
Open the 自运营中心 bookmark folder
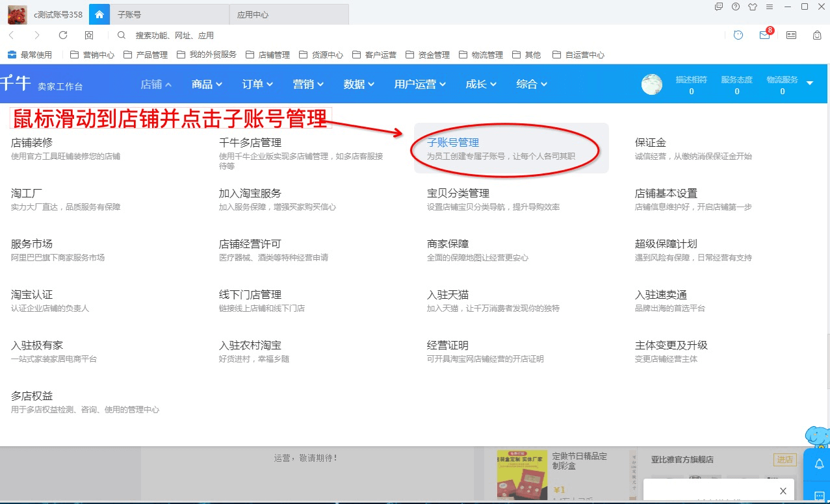578,55
